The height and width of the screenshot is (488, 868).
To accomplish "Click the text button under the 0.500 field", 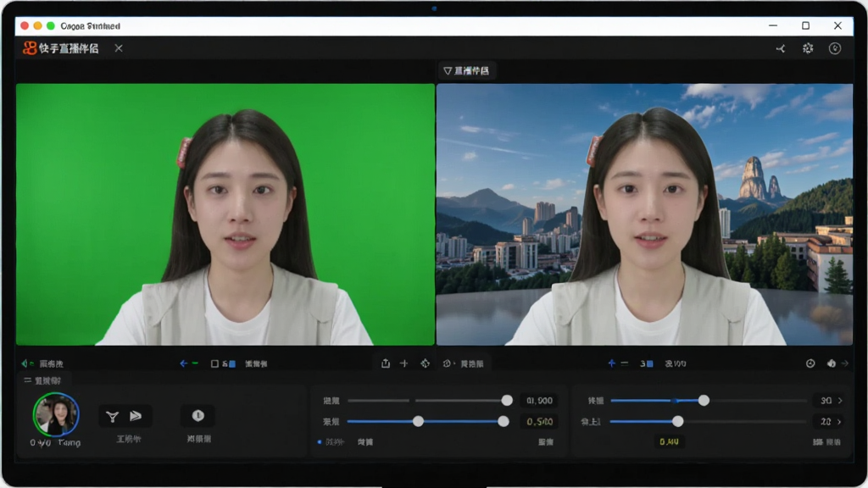I will [546, 442].
